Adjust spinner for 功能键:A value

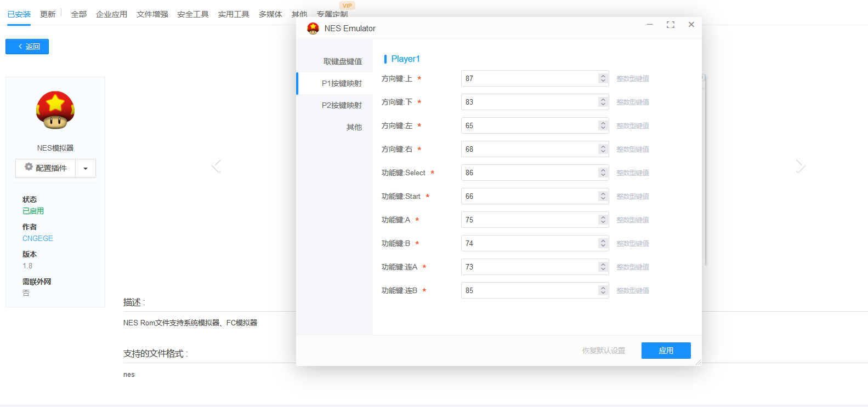(x=603, y=220)
